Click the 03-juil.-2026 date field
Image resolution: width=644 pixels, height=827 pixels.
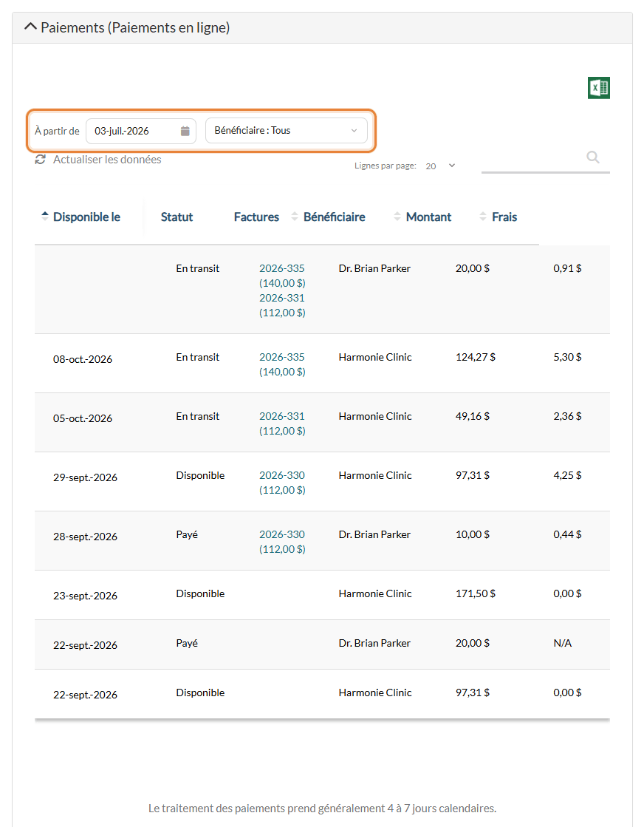pos(141,131)
